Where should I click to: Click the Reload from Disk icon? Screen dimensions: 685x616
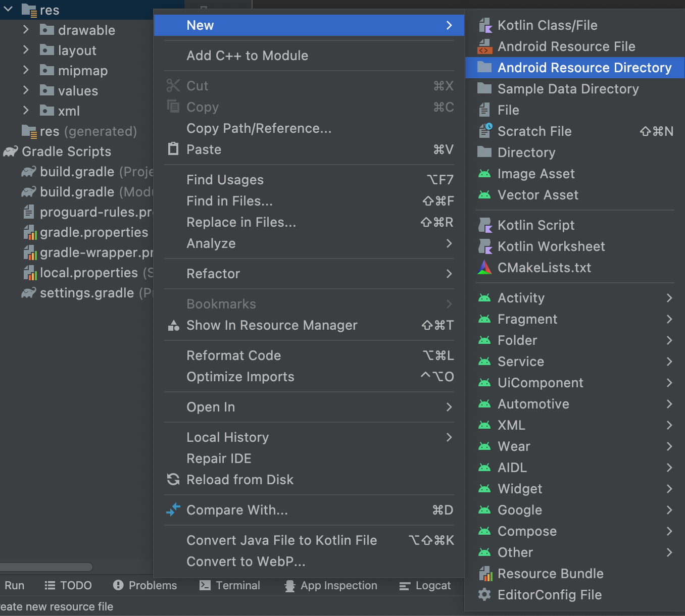(173, 480)
